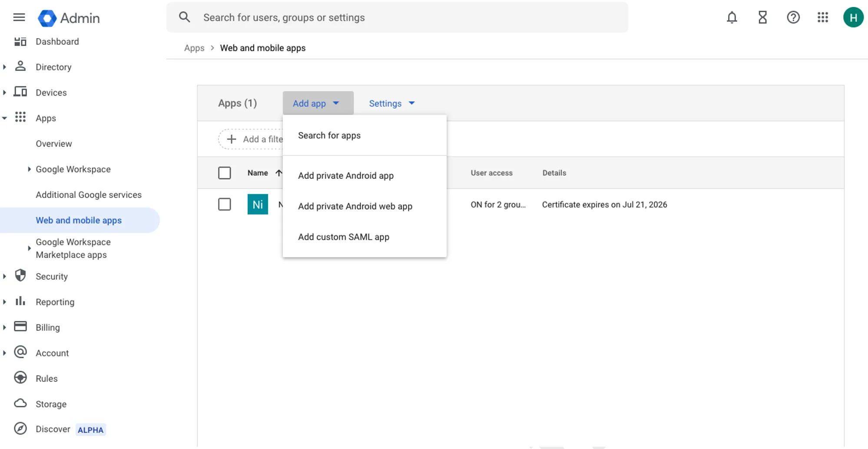Image resolution: width=868 pixels, height=449 pixels.
Task: Expand Google Workspace submenu
Action: (x=29, y=169)
